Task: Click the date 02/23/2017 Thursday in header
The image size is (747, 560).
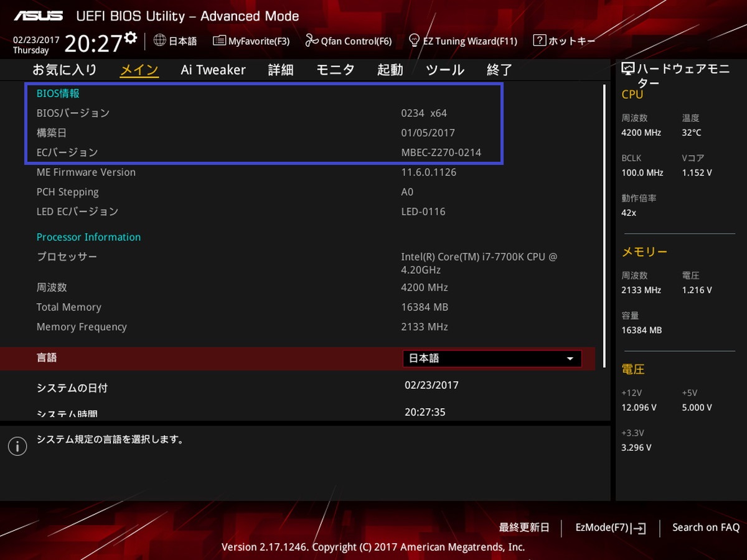Action: coord(36,45)
